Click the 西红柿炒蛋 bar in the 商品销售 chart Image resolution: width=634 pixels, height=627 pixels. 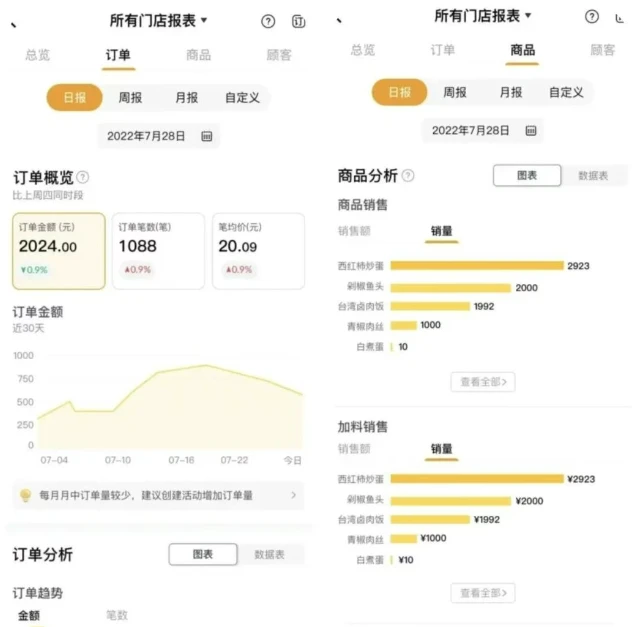(477, 266)
